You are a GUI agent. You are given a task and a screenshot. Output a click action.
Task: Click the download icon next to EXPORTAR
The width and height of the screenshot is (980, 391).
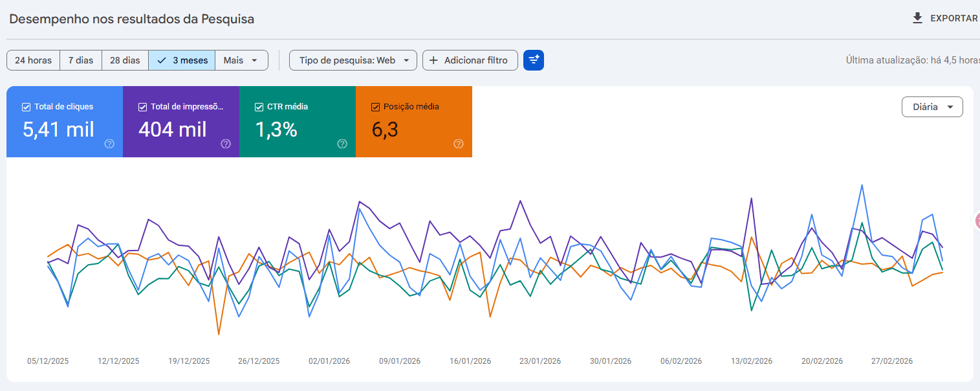coord(917,18)
